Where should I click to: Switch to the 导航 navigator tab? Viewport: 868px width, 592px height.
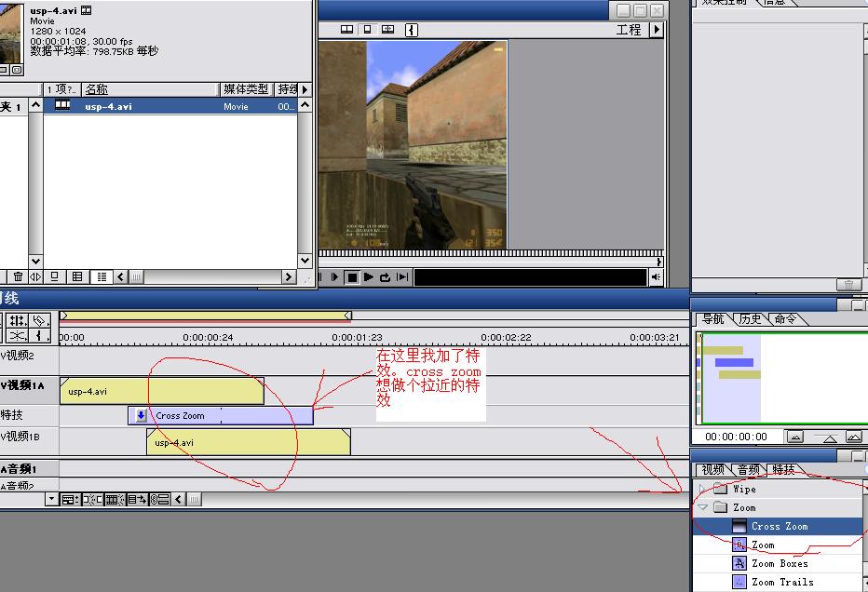713,318
